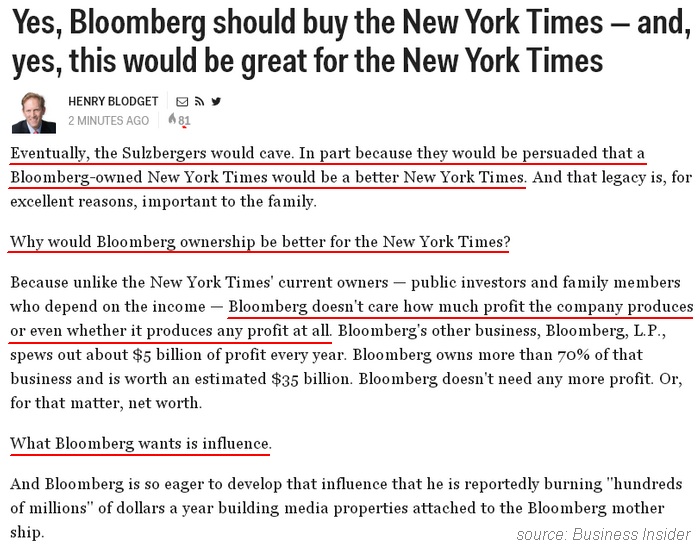This screenshot has width=700, height=549.
Task: Click the '2 MINUTES AGO' timestamp
Action: click(x=108, y=121)
